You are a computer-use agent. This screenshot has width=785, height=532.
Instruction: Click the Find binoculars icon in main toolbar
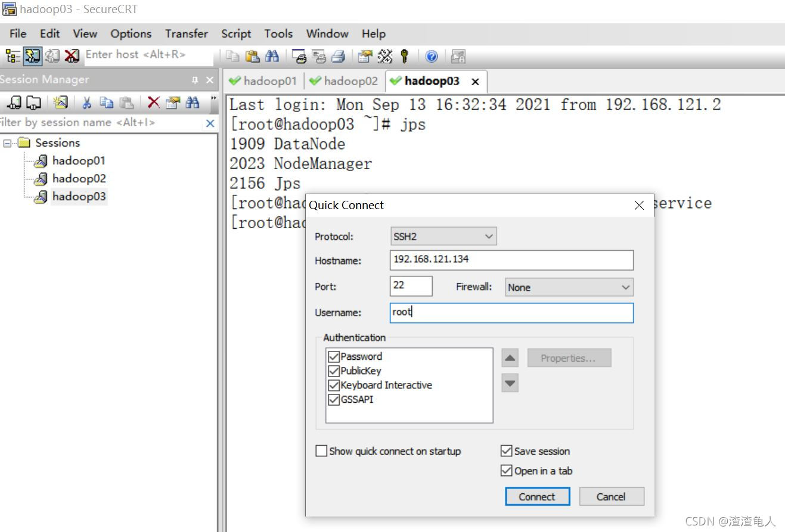272,56
